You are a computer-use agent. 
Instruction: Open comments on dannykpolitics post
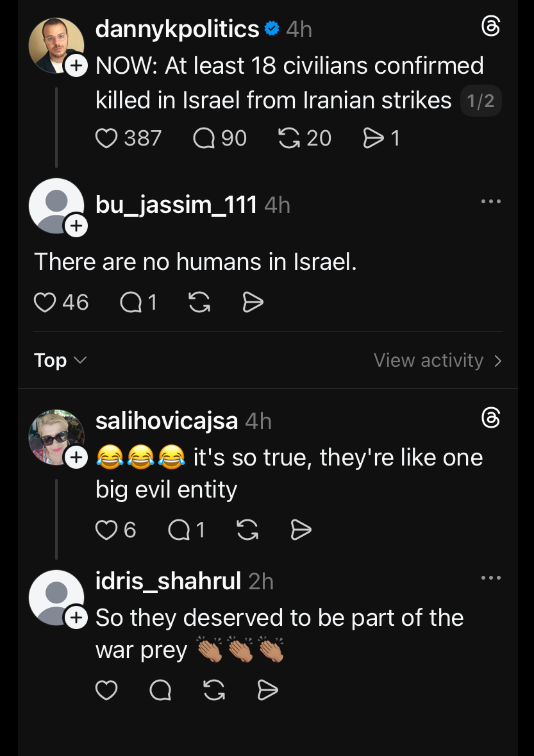tap(204, 139)
